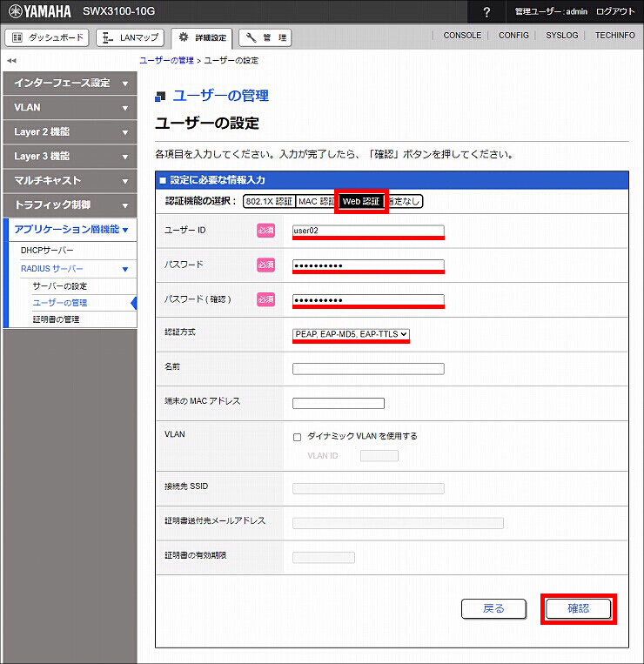Viewport: 644px width, 664px height.
Task: Click the help question mark icon
Action: [x=486, y=12]
